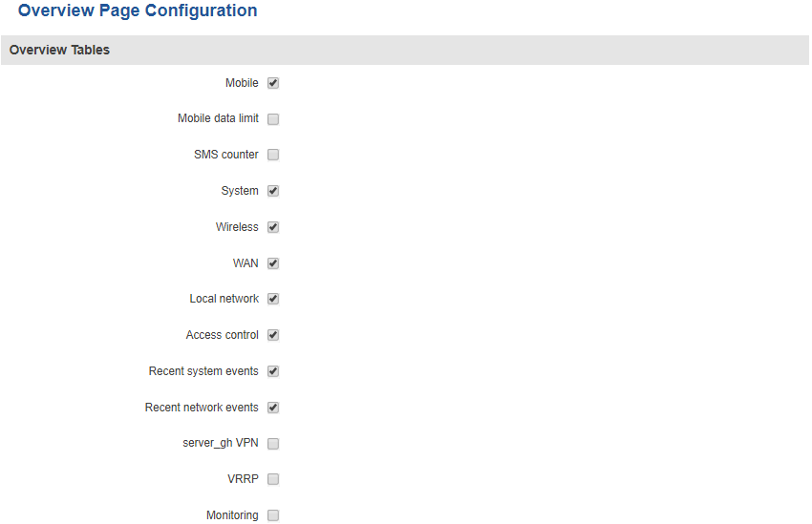
Task: Click the Overview Tables section header
Action: (x=59, y=50)
